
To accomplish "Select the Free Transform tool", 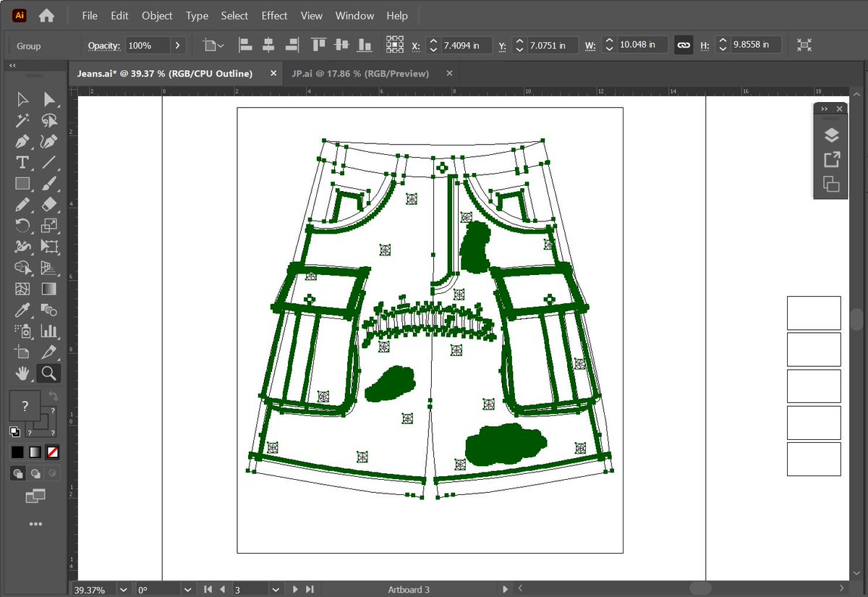I will [x=49, y=247].
